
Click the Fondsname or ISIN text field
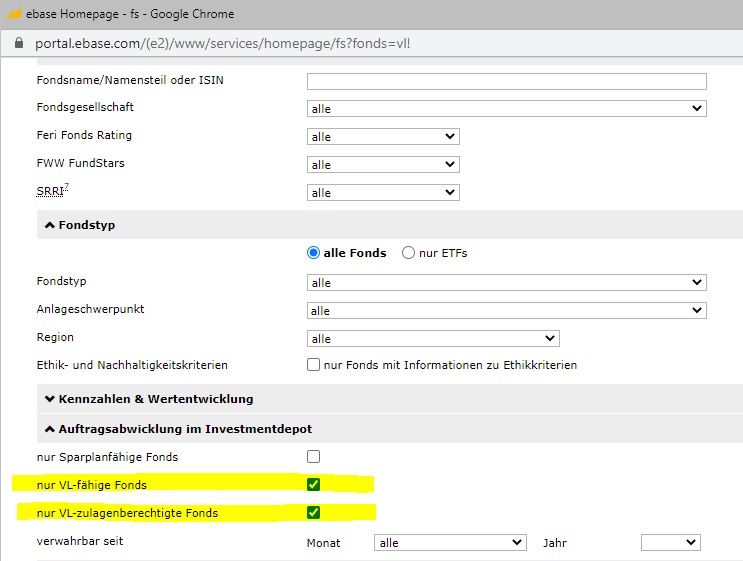point(506,81)
